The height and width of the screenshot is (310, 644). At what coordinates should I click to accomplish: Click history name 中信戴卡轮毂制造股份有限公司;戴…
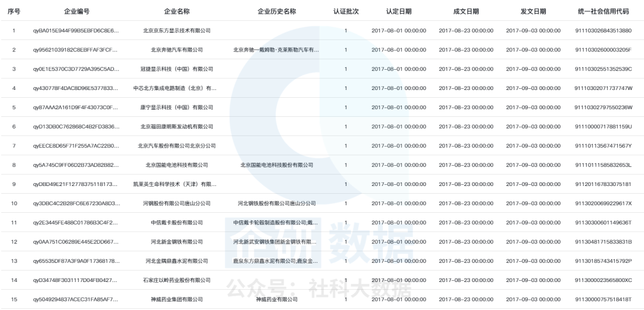coord(277,222)
